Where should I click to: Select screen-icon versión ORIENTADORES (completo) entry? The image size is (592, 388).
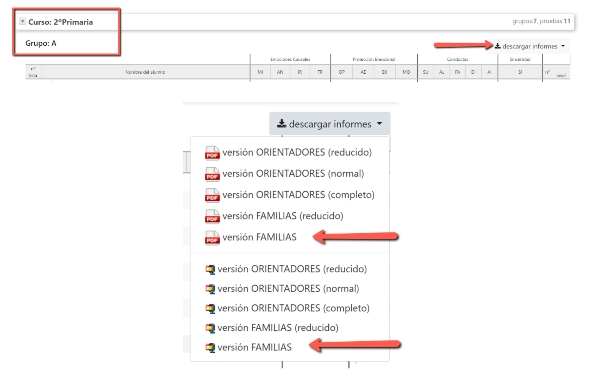(287, 308)
